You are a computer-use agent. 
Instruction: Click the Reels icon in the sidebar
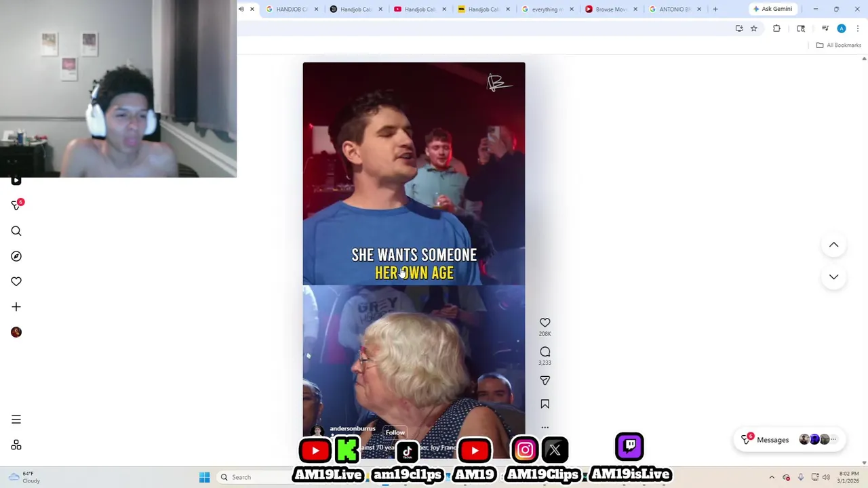pos(16,181)
